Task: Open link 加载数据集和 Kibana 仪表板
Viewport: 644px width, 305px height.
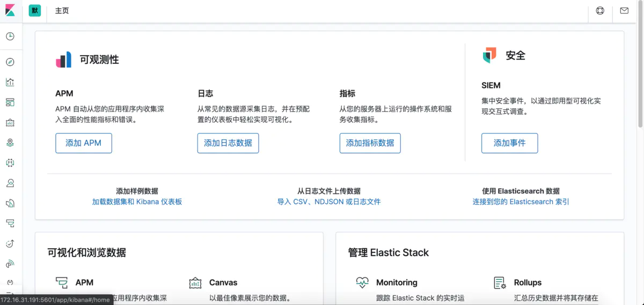Action: pos(137,202)
